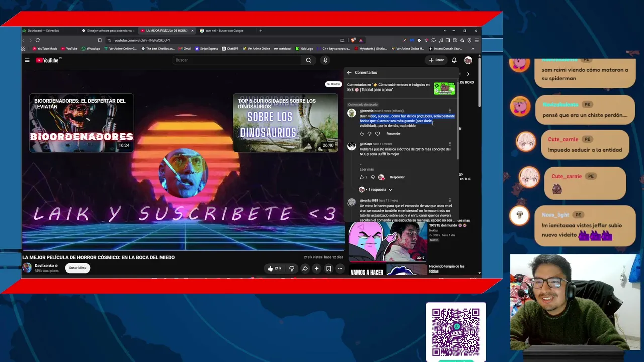Image resolution: width=644 pixels, height=362 pixels.
Task: Dislike the comment by @joset46s
Action: click(x=369, y=134)
